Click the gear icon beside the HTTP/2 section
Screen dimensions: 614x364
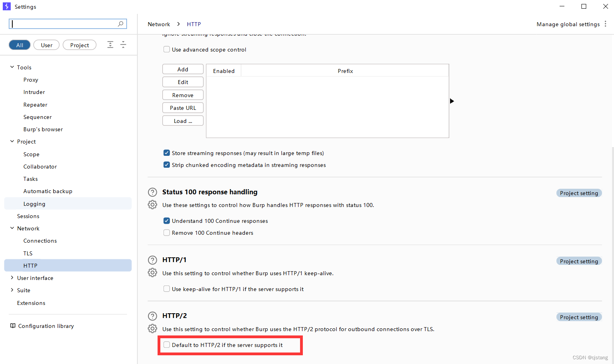(x=152, y=328)
